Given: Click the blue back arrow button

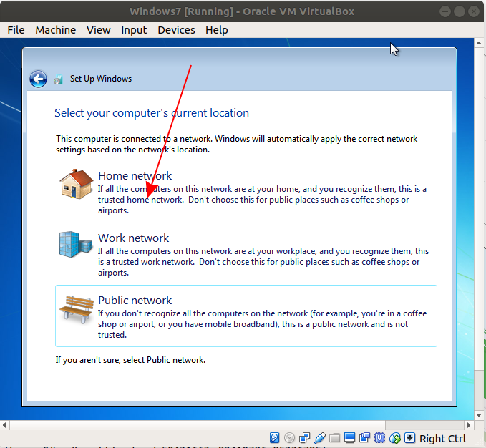Looking at the screenshot, I should 38,79.
